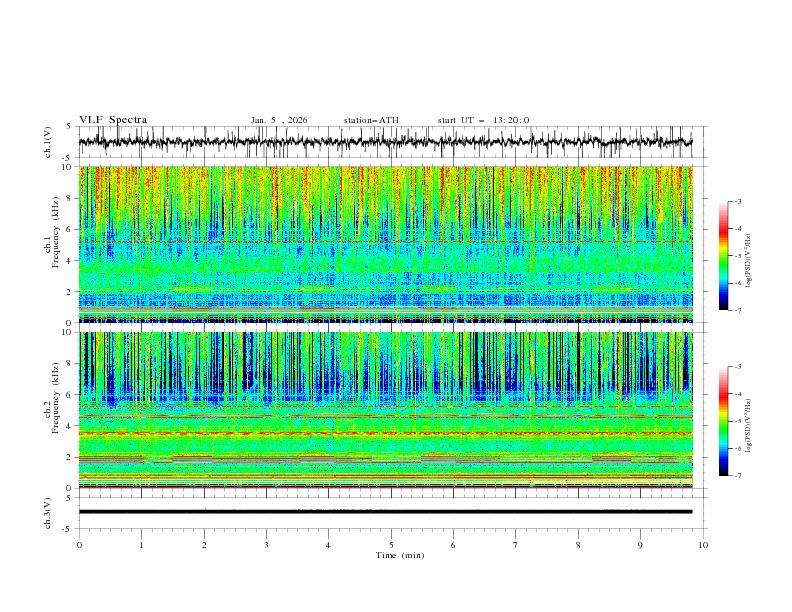
Task: Click the date 'Jan. 5 , 2026'
Action: (x=279, y=120)
